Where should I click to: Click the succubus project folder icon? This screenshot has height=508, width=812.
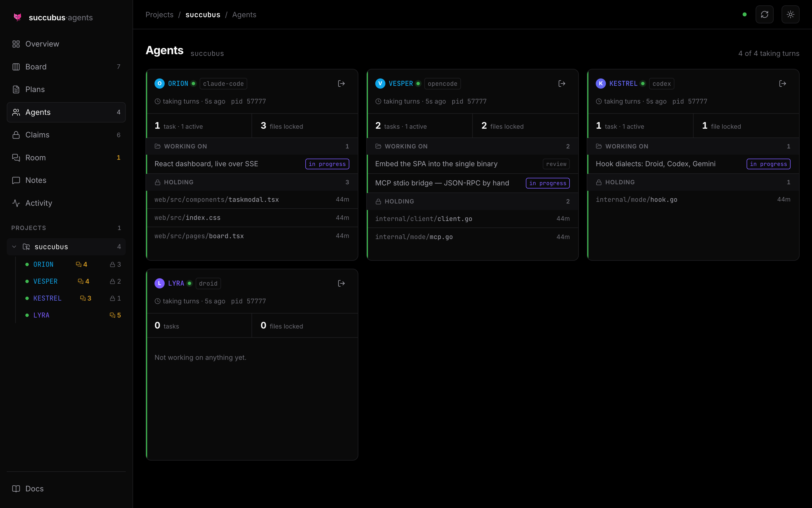click(26, 247)
